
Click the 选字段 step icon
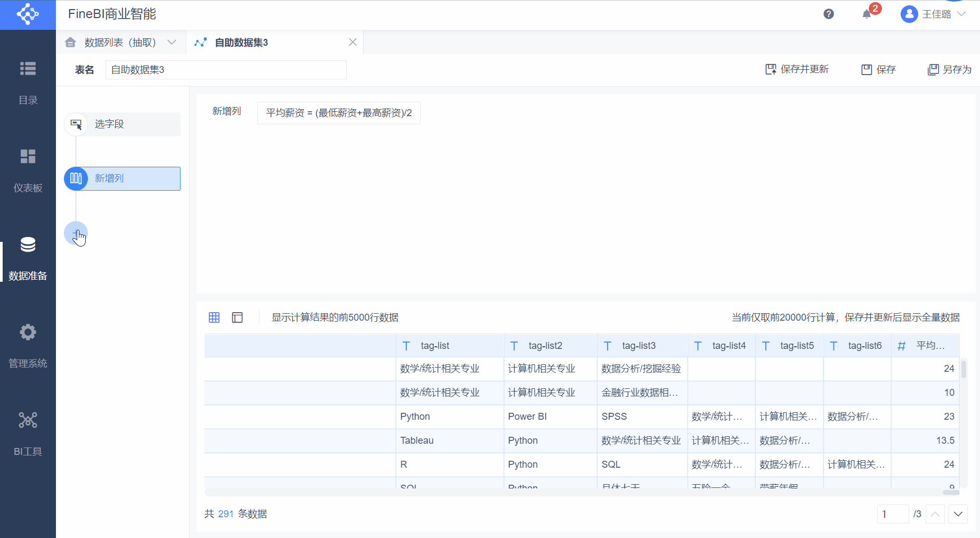76,125
